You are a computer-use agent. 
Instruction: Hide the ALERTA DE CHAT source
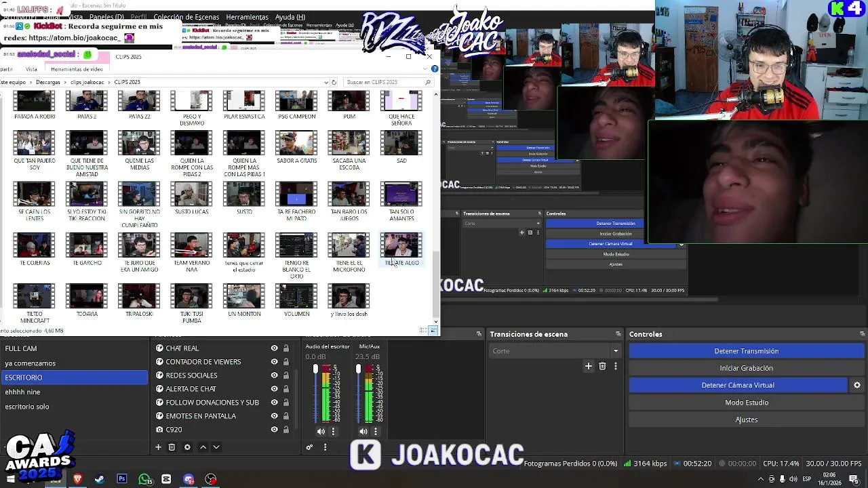(275, 389)
